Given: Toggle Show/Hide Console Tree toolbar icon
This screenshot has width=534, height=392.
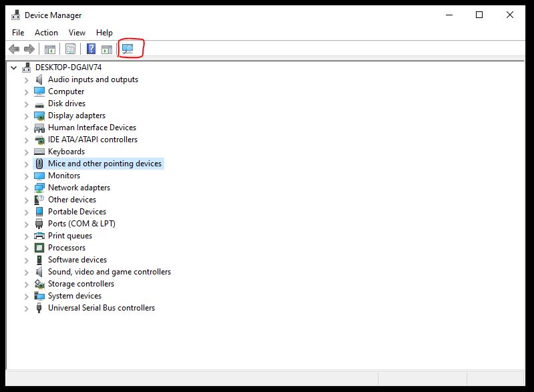Looking at the screenshot, I should tap(49, 49).
